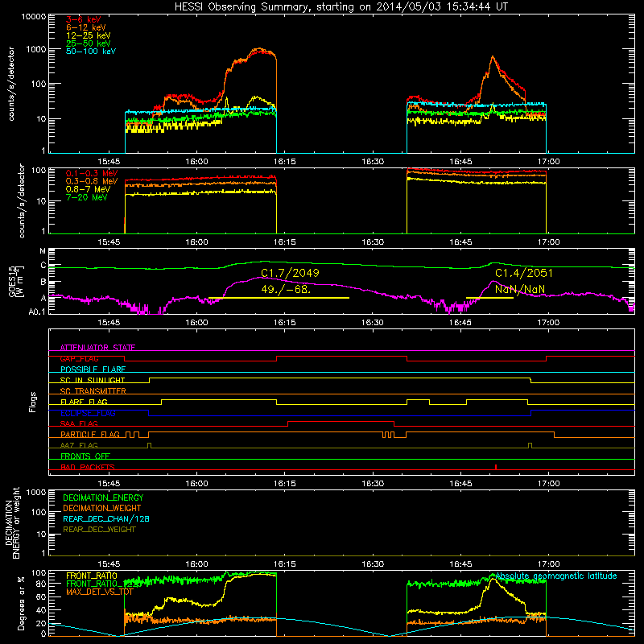The height and width of the screenshot is (644, 644).
Task: Click the REAR_DEC_WEIGHT legend label
Action: coord(99,530)
